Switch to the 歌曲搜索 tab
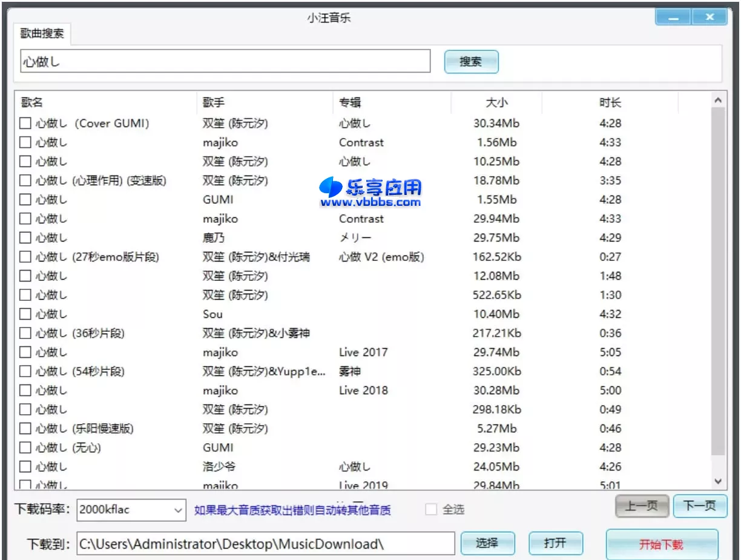Image resolution: width=741 pixels, height=560 pixels. [41, 35]
